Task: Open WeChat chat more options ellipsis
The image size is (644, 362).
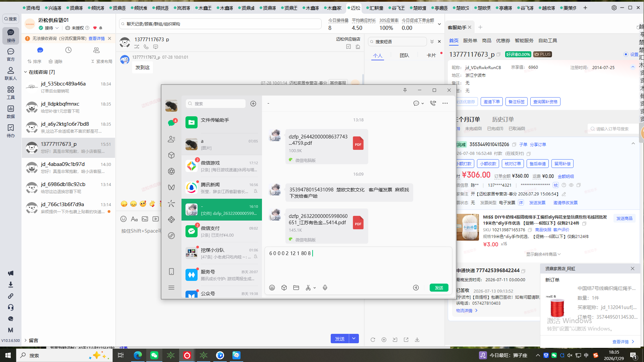Action: point(445,103)
